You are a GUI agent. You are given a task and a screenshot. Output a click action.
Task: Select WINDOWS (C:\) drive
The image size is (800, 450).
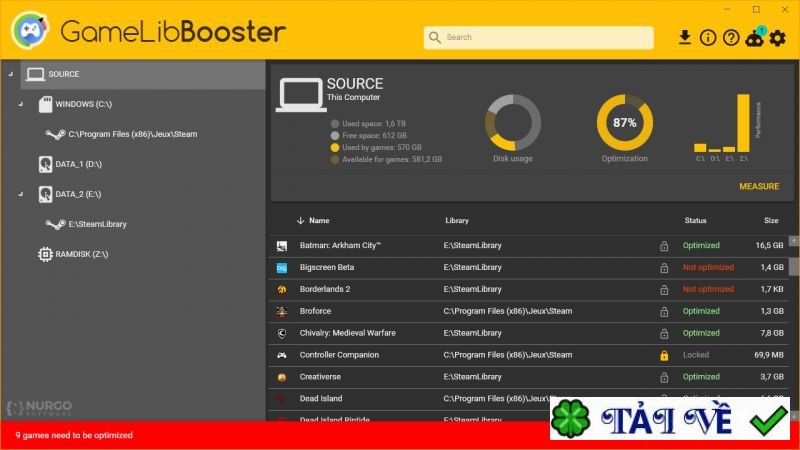[84, 104]
